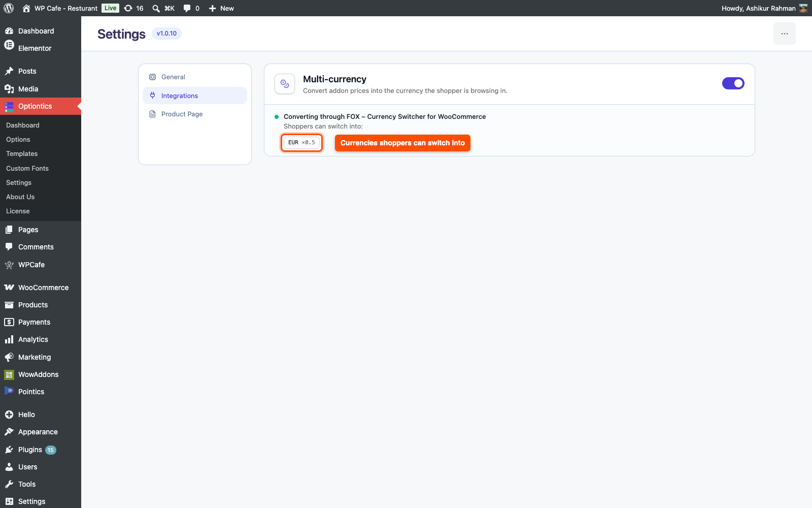Click the Products archive icon
The image size is (812, 508).
coord(9,305)
